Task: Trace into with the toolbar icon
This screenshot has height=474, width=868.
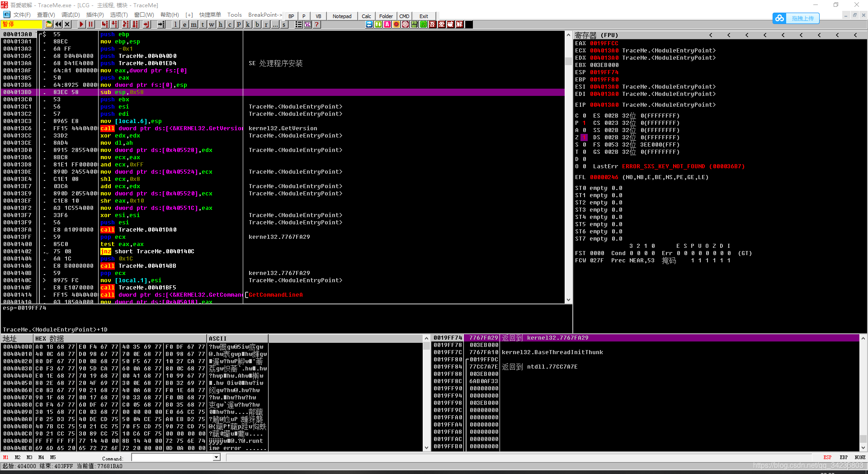Action: coord(126,24)
